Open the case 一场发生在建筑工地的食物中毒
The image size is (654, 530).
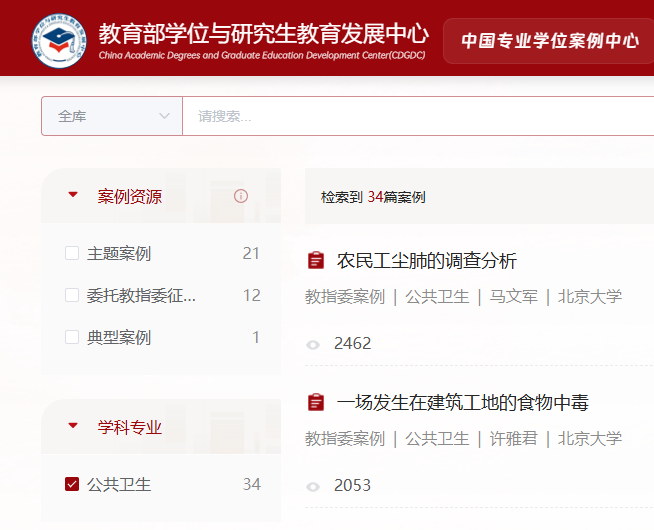462,403
